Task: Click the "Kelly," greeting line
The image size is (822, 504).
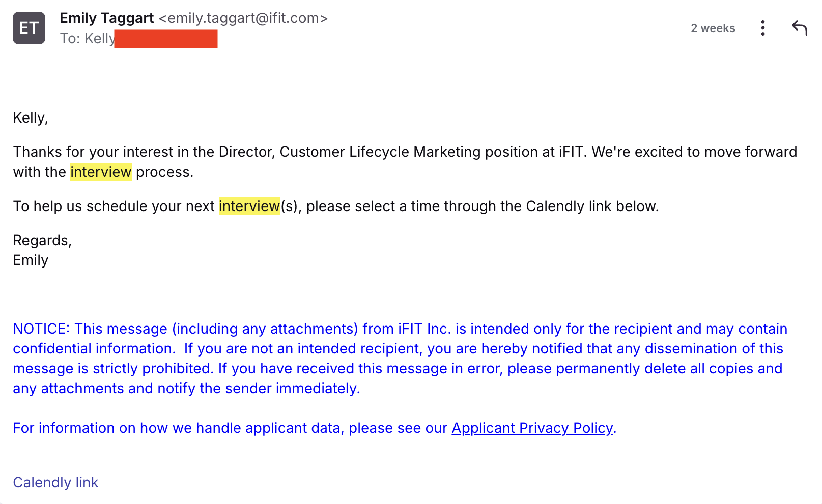Action: click(31, 118)
